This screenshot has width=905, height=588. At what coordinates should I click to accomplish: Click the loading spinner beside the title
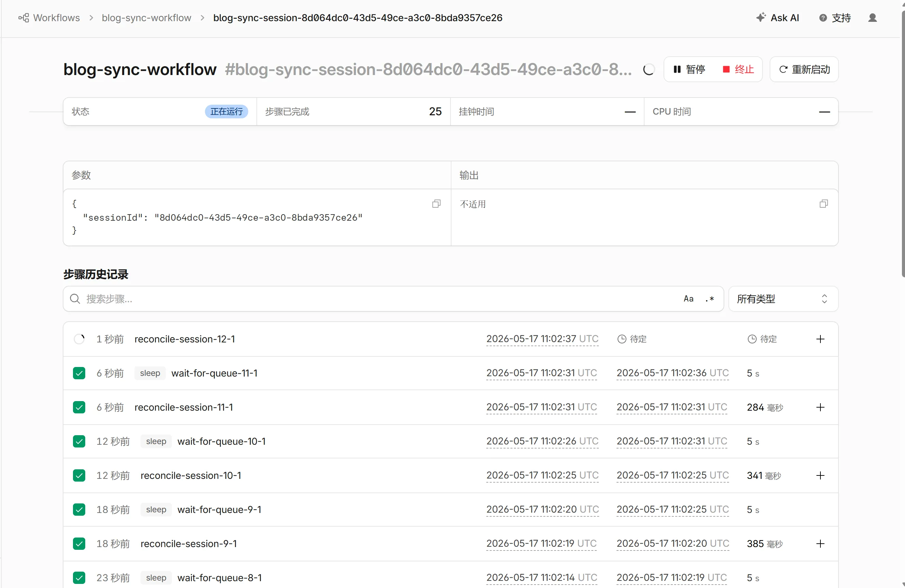point(649,70)
